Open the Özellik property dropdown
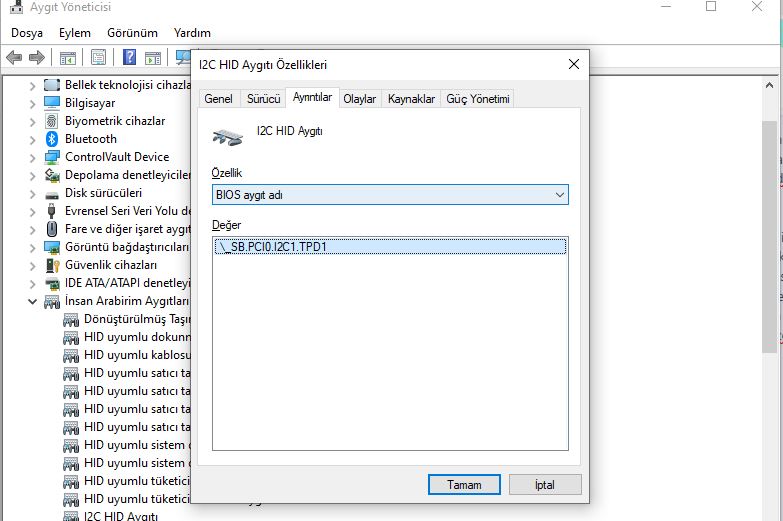Image resolution: width=783 pixels, height=521 pixels. (x=390, y=195)
